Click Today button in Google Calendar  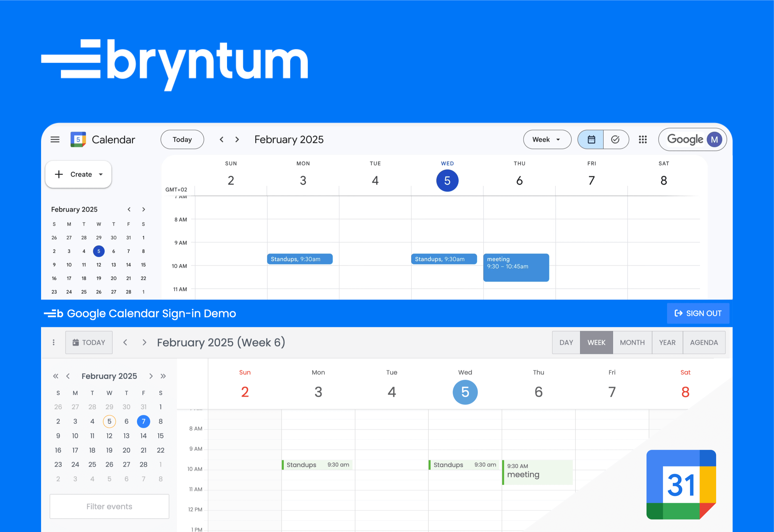[182, 139]
